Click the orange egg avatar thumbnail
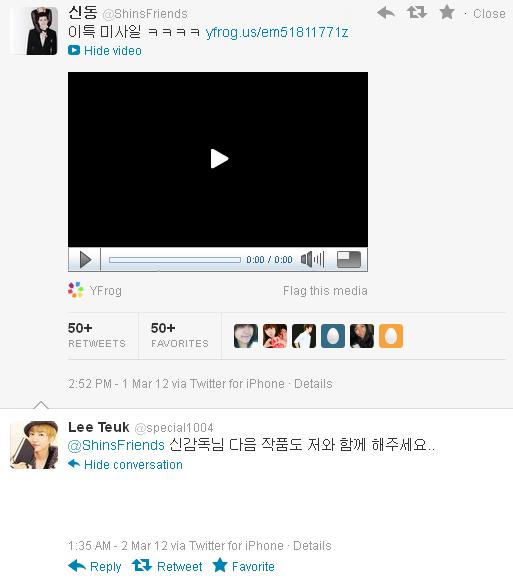The height and width of the screenshot is (580, 513). point(391,336)
